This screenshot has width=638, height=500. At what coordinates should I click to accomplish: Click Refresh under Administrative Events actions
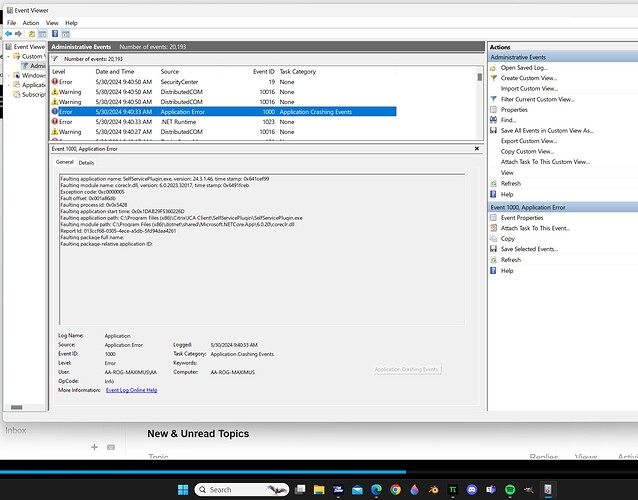tap(511, 183)
